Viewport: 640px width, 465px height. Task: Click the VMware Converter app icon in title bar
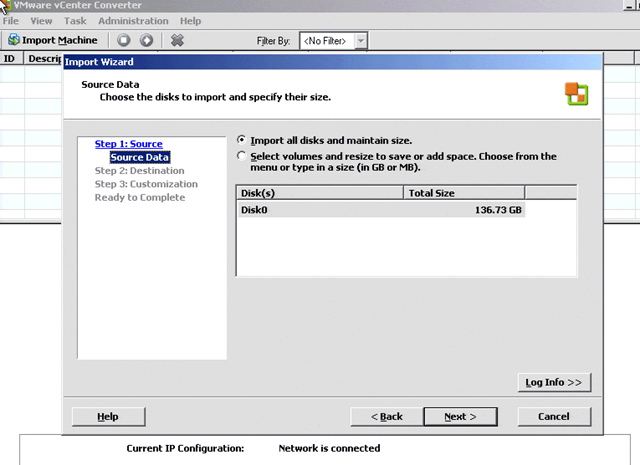tap(5, 5)
